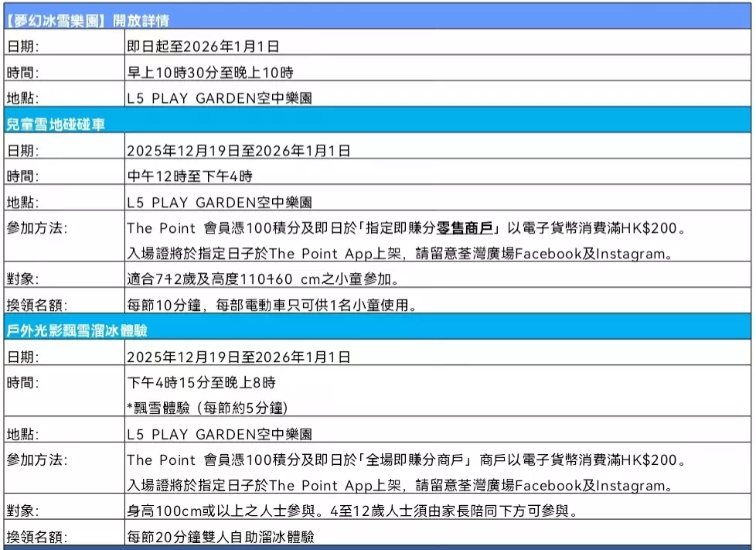Select the 參加方法 label in the 兒童雪地碰碰車 section
756x550 pixels.
[x=36, y=228]
